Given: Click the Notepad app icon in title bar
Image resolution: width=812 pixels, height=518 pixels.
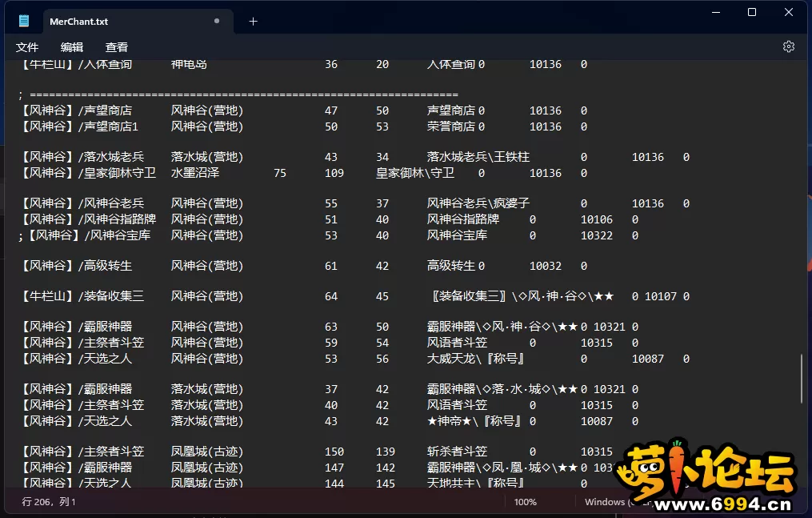Looking at the screenshot, I should point(24,22).
